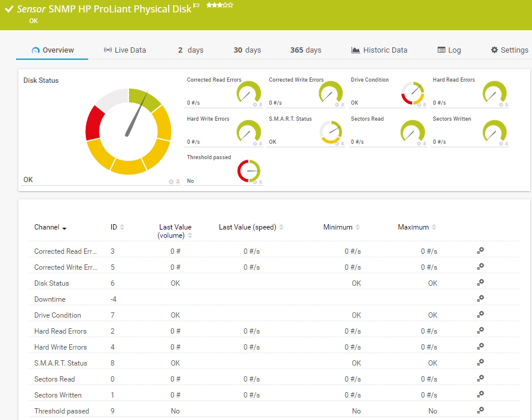
Task: Click the 'Drive Condition' channel name in table
Action: click(57, 315)
